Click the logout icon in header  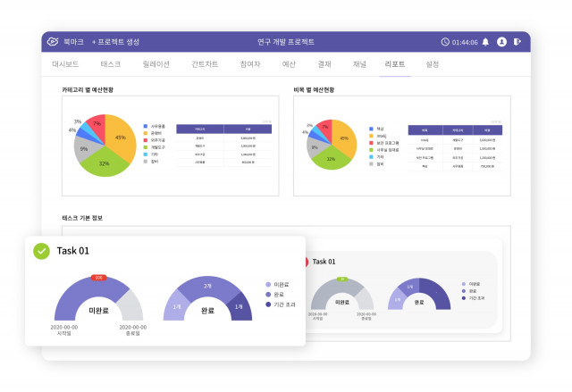click(x=517, y=42)
